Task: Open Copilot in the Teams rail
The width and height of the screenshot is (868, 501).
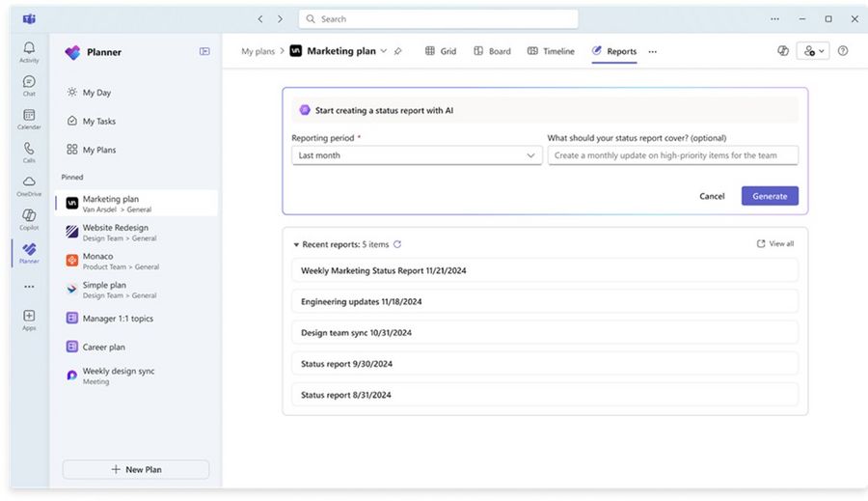Action: (x=29, y=219)
